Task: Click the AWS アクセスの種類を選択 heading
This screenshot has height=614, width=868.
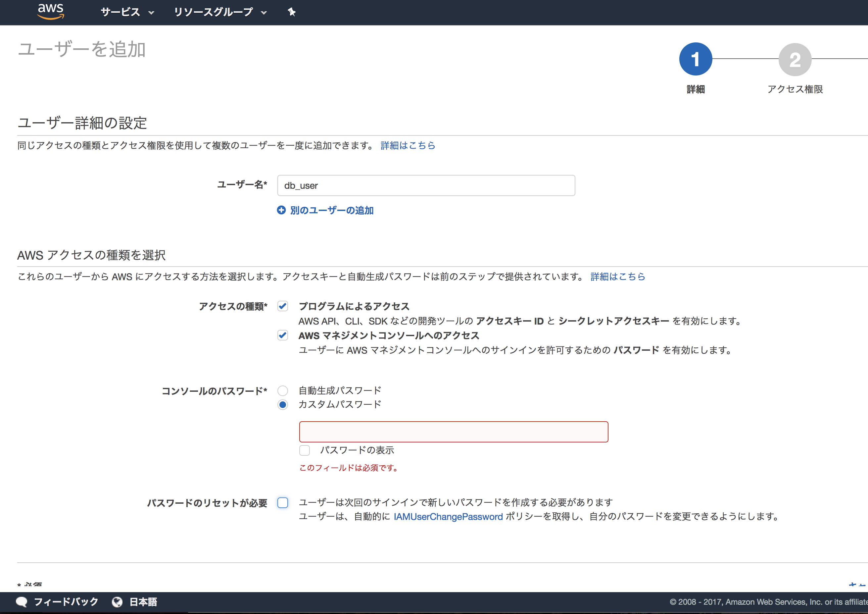Action: pyautogui.click(x=91, y=255)
